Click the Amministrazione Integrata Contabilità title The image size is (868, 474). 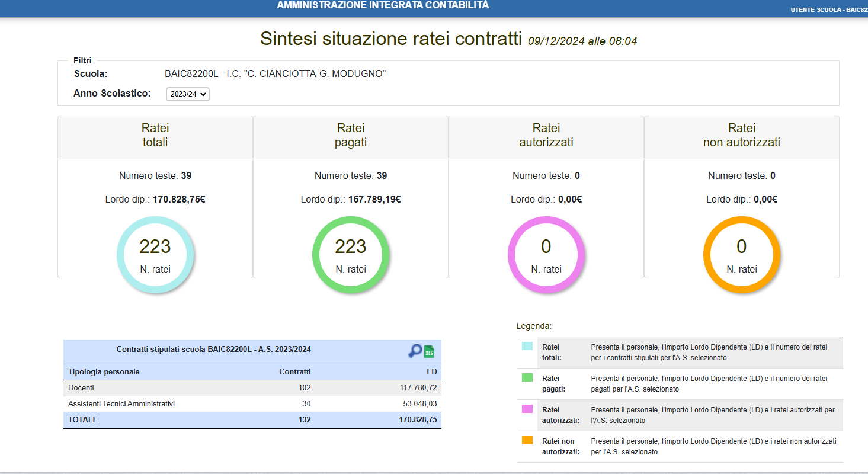pyautogui.click(x=383, y=5)
